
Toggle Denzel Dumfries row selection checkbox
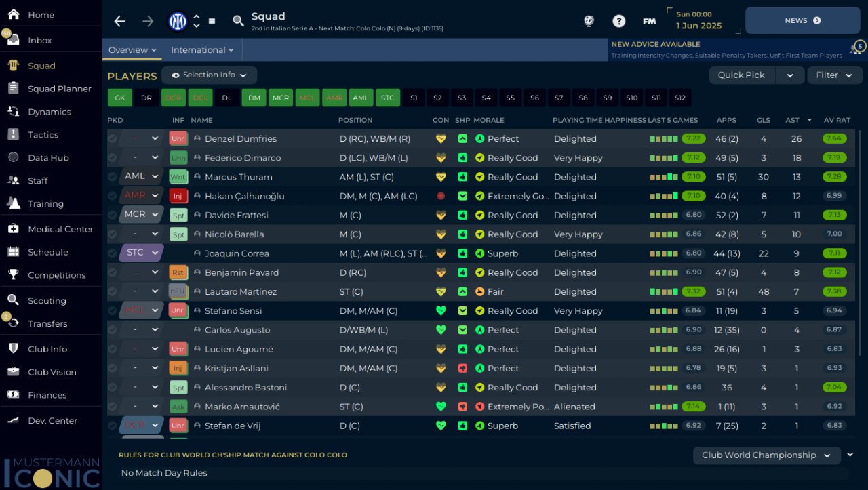[x=113, y=139]
